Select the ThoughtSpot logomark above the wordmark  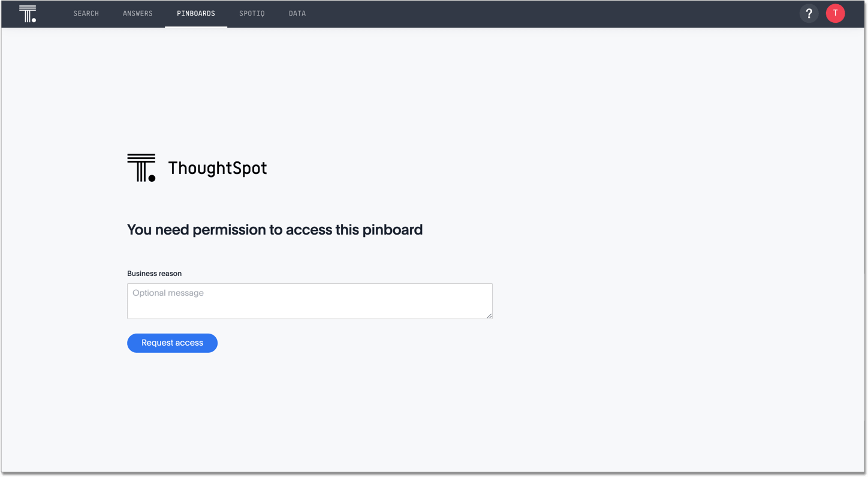coord(140,167)
